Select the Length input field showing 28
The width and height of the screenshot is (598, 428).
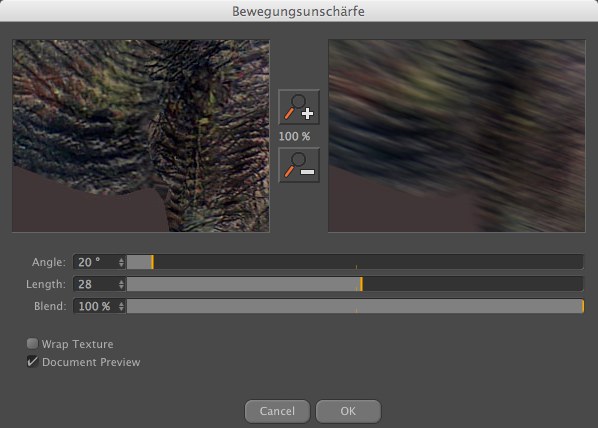click(96, 284)
